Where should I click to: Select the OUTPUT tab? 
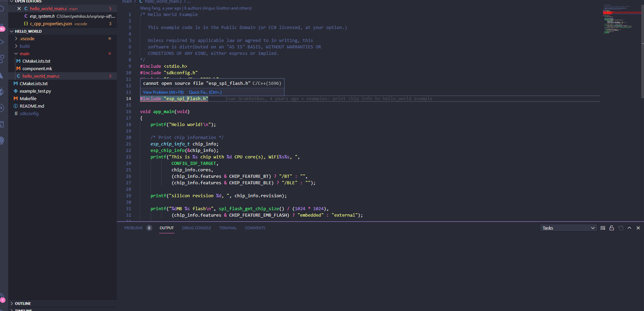pyautogui.click(x=167, y=228)
